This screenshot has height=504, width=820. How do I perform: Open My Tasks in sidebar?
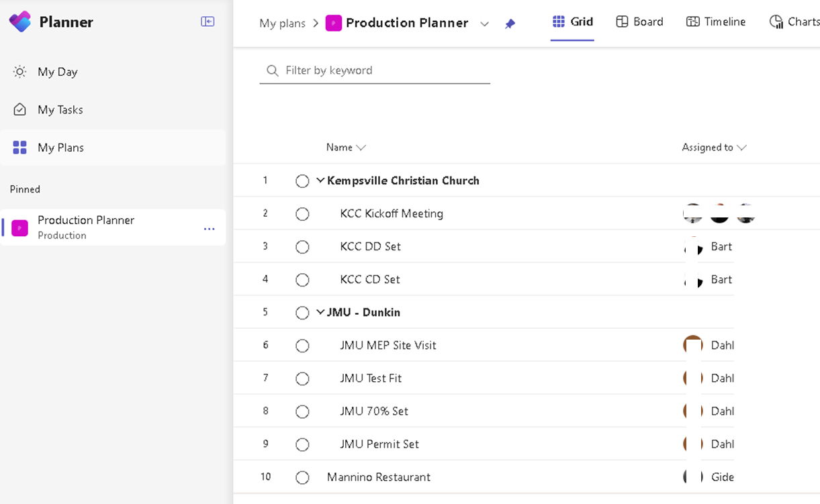(x=113, y=109)
